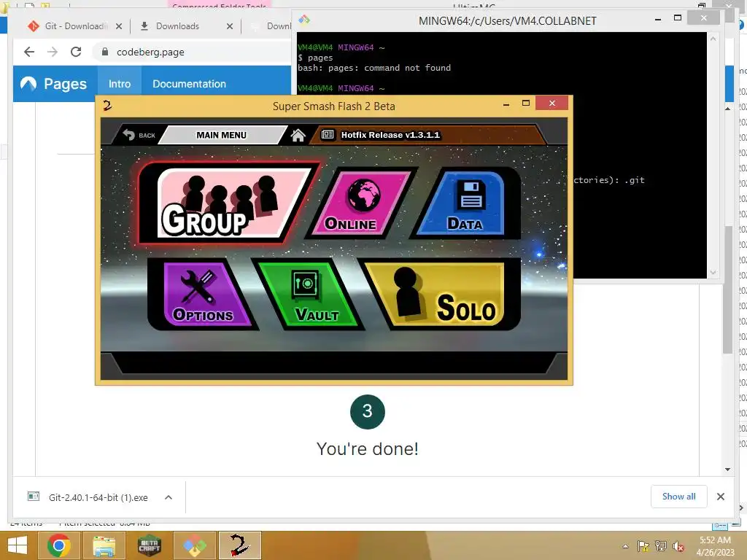This screenshot has height=560, width=747.
Task: Click the site lock icon in address bar
Action: tap(105, 52)
